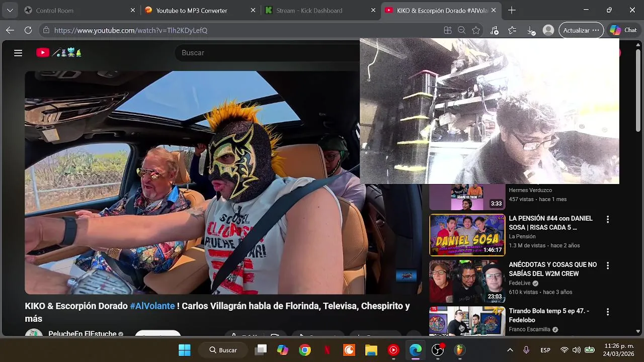Reload the page with the refresh icon
Viewport: 644px width, 362px height.
(x=28, y=30)
